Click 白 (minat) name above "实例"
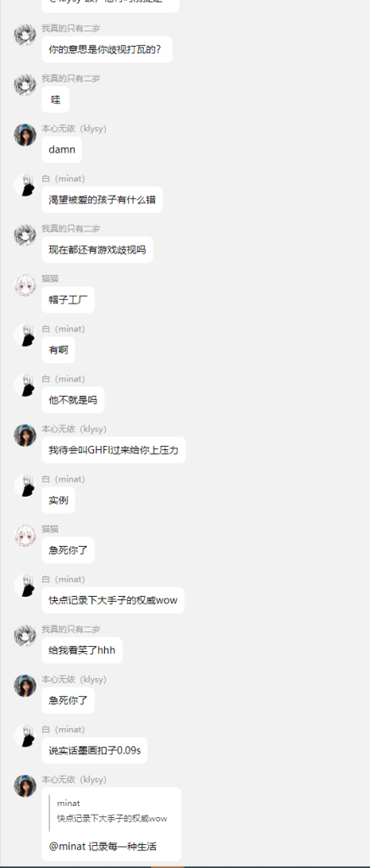The image size is (370, 868). point(64,479)
